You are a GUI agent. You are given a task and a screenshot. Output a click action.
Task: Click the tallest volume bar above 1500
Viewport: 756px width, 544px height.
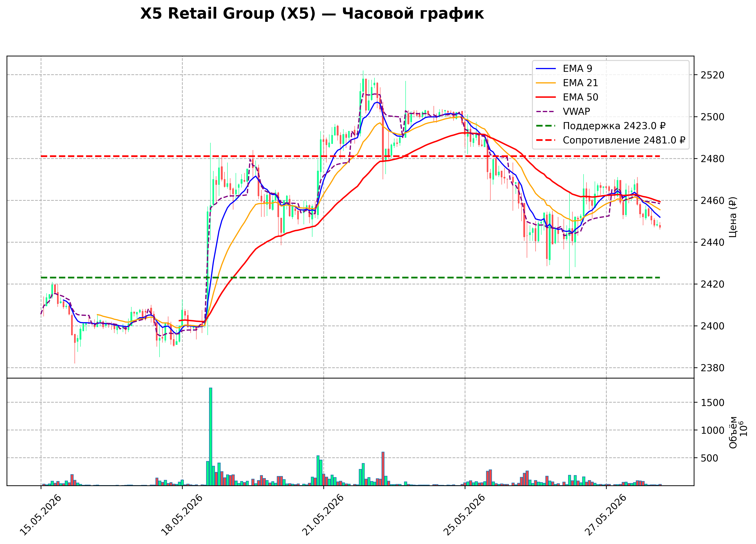pos(211,437)
